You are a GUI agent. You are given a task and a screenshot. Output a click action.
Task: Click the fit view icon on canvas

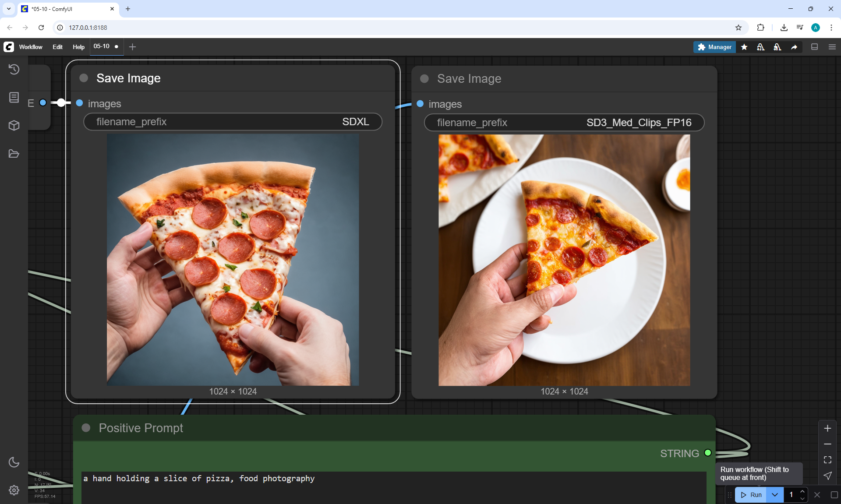pyautogui.click(x=827, y=460)
